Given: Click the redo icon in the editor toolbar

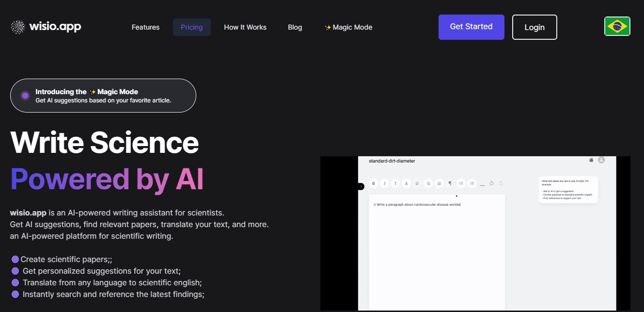Looking at the screenshot, I should coord(501,183).
